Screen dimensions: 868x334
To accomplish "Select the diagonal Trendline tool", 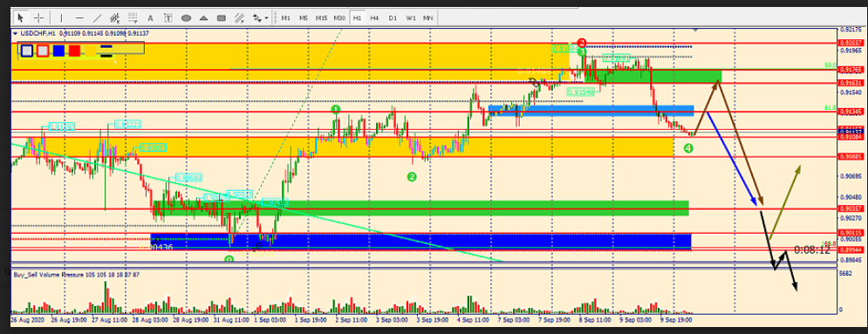I will [98, 17].
